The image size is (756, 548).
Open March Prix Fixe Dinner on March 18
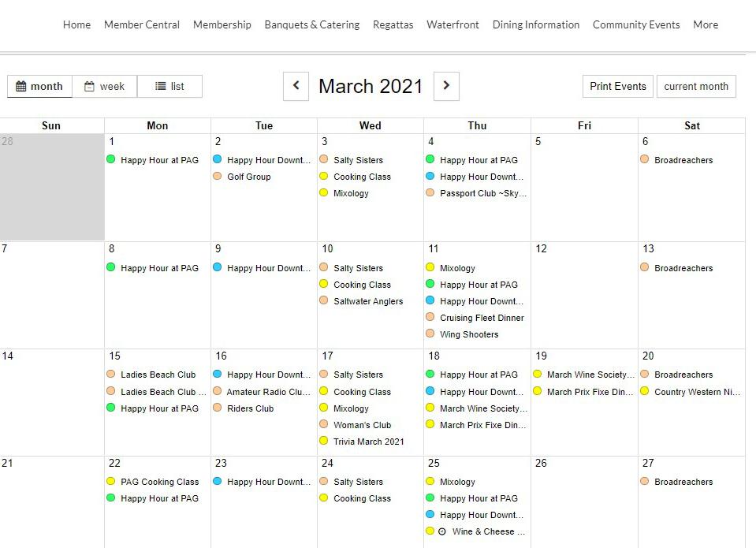pos(482,424)
